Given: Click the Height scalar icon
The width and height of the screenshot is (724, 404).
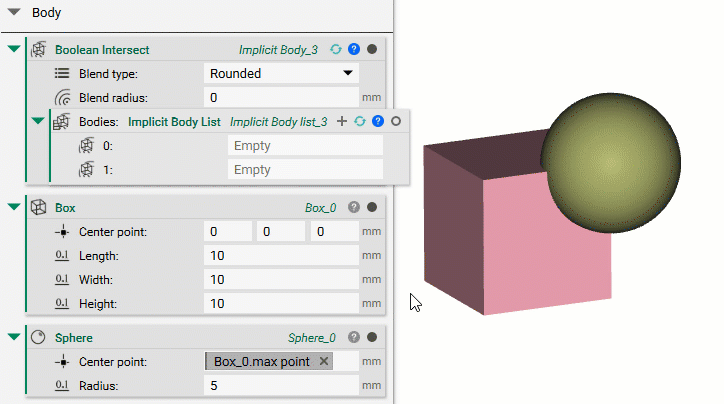Looking at the screenshot, I should [x=62, y=303].
